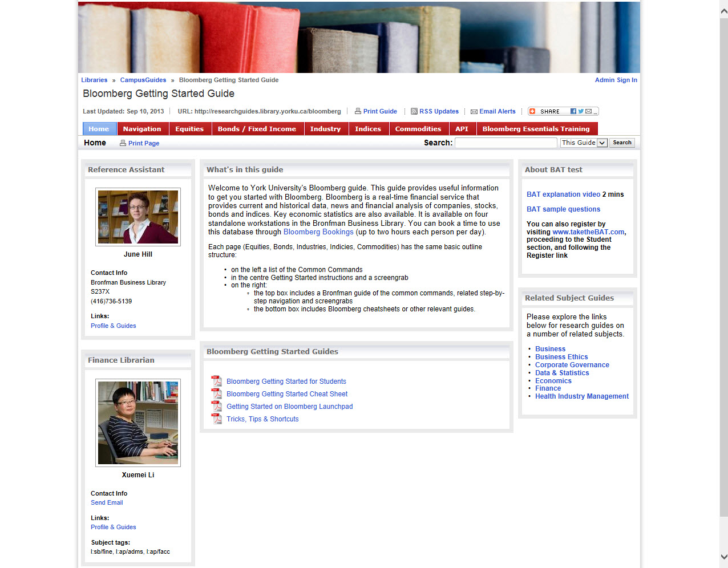The height and width of the screenshot is (568, 728).
Task: Open the Business subject guide link
Action: (550, 349)
